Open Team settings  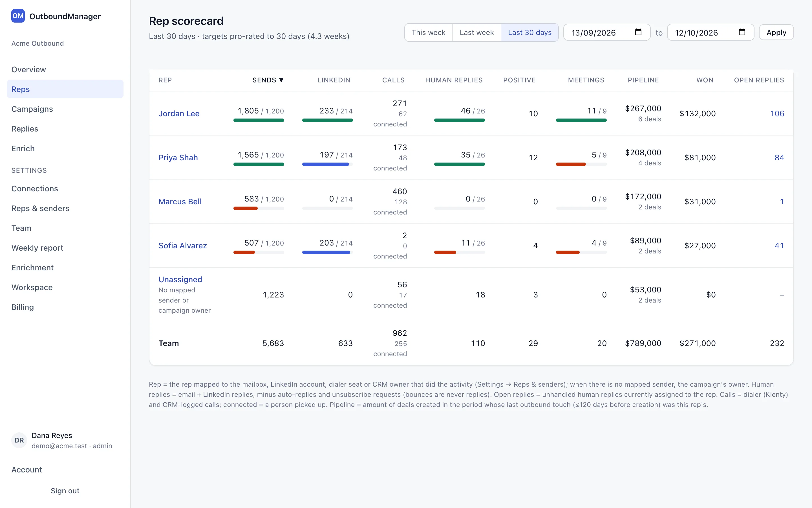click(x=65, y=228)
